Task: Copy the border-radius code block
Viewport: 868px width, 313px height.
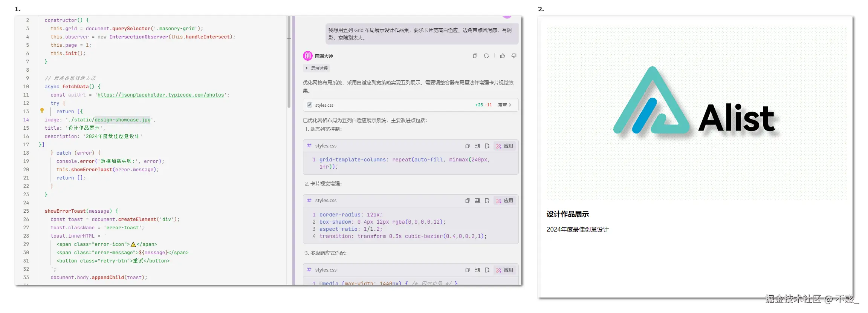Action: [468, 201]
